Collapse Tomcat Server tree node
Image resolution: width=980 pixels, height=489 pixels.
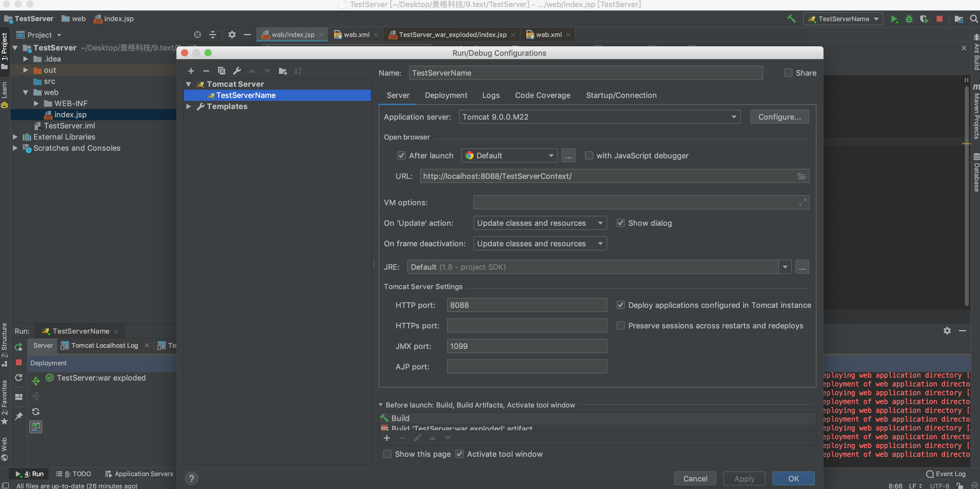click(x=189, y=84)
